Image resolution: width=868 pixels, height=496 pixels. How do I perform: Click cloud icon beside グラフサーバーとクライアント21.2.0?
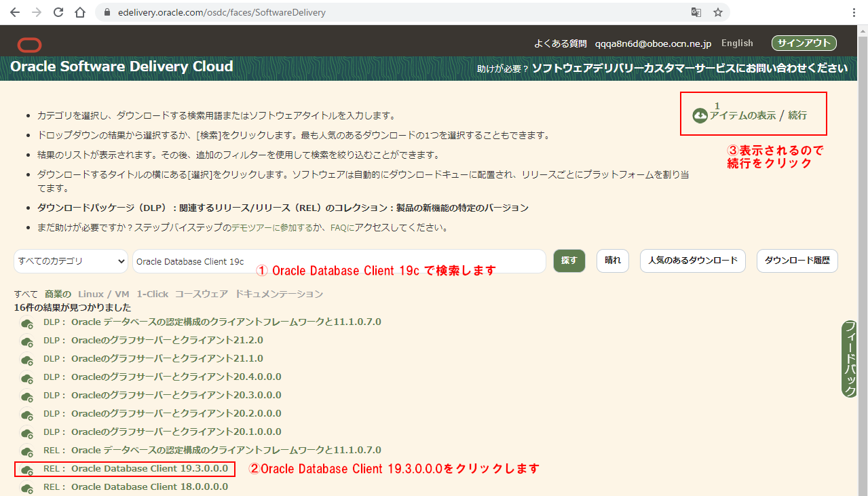(28, 341)
